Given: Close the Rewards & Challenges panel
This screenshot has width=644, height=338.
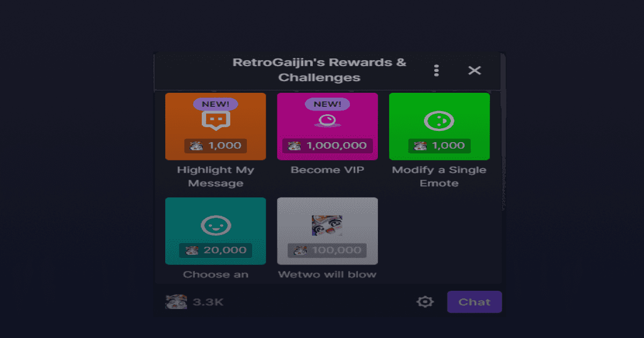Looking at the screenshot, I should click(474, 70).
